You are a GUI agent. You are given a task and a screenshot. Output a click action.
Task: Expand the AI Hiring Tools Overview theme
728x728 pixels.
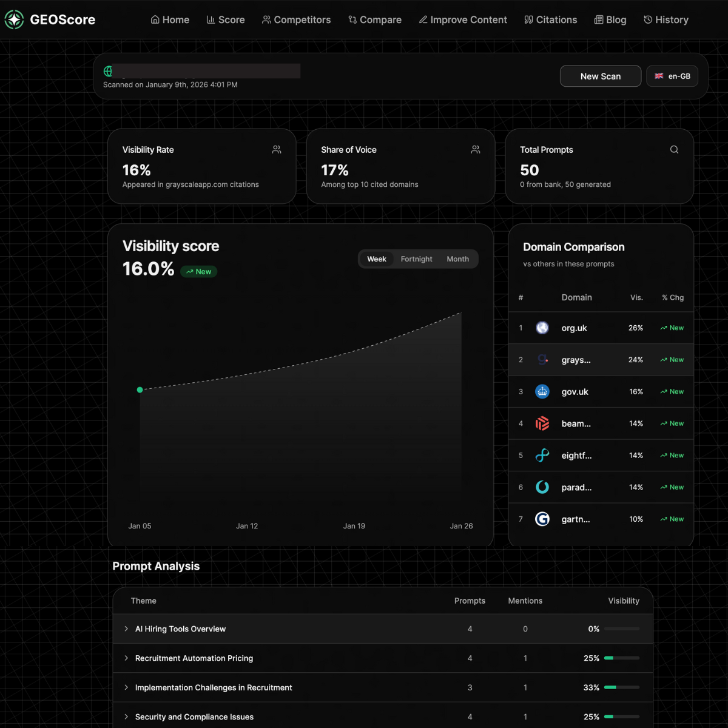[x=126, y=629]
